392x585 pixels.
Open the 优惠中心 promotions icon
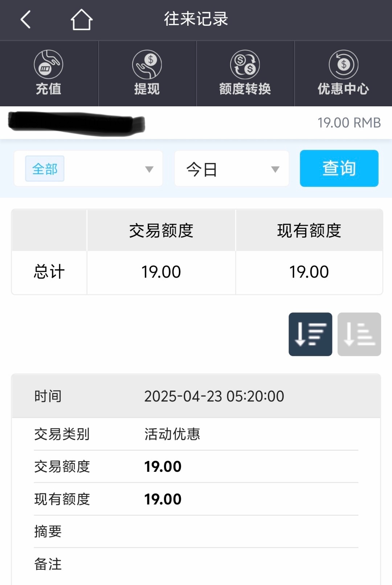tap(343, 65)
